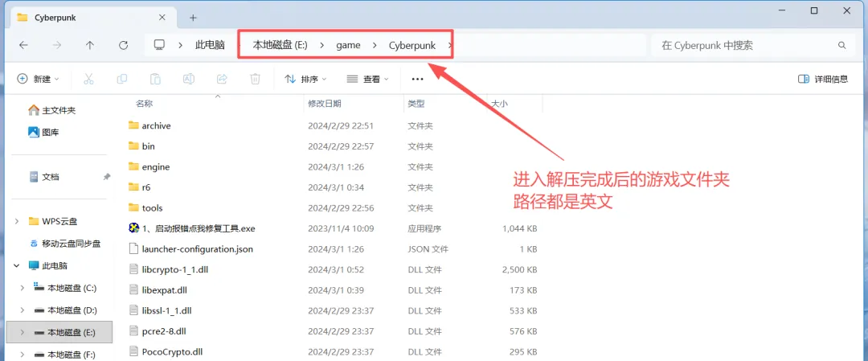Go up one folder level

click(x=90, y=45)
